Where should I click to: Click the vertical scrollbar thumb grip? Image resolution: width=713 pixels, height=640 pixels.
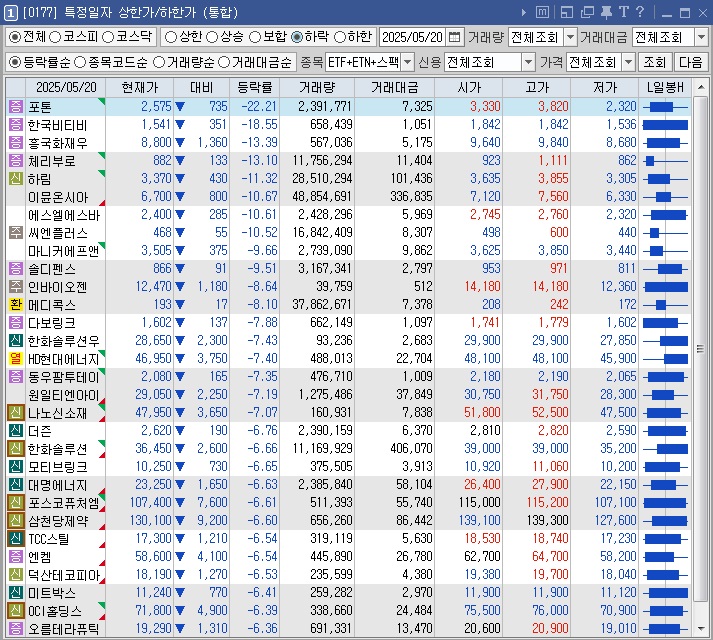coord(700,349)
